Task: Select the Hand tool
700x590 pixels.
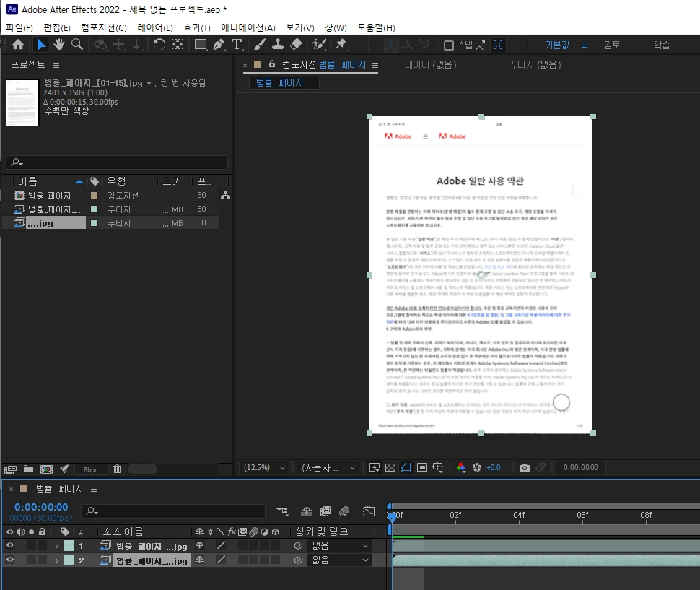Action: (59, 45)
